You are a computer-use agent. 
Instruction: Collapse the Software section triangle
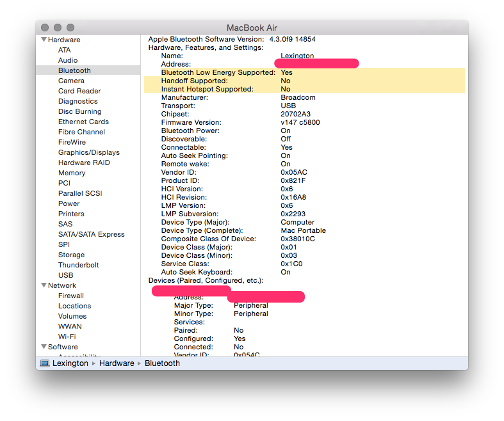point(44,347)
